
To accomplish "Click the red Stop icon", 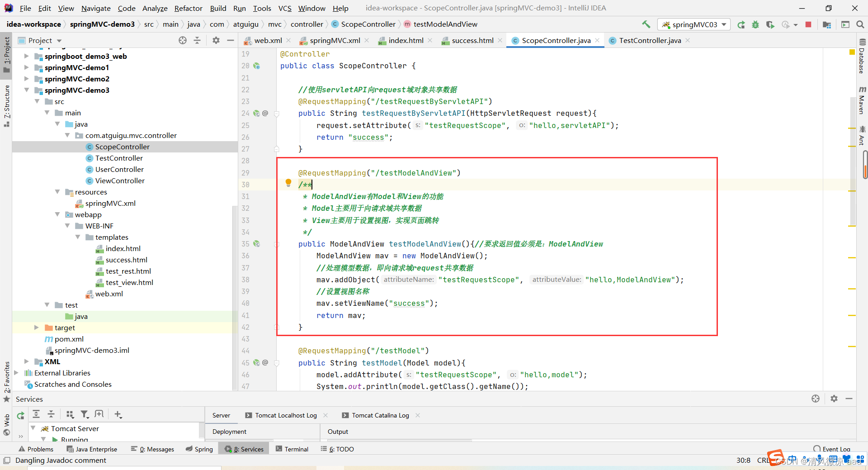I will click(x=808, y=24).
